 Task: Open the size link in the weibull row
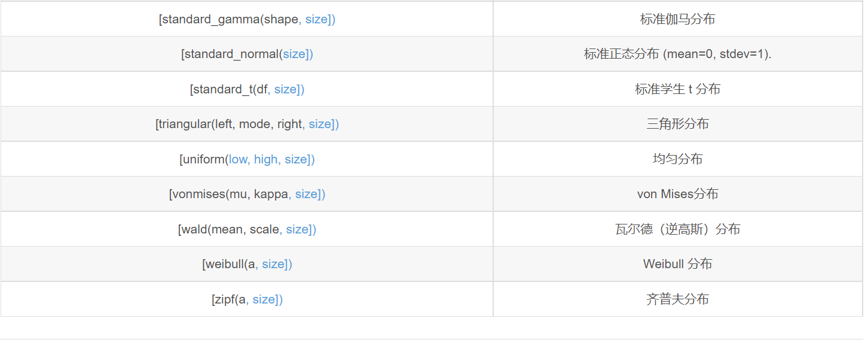pos(274,264)
